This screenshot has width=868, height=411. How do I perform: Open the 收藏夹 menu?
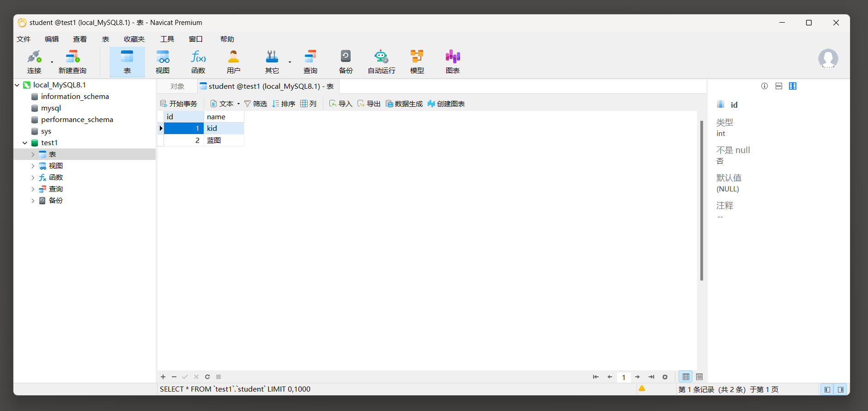tap(134, 39)
